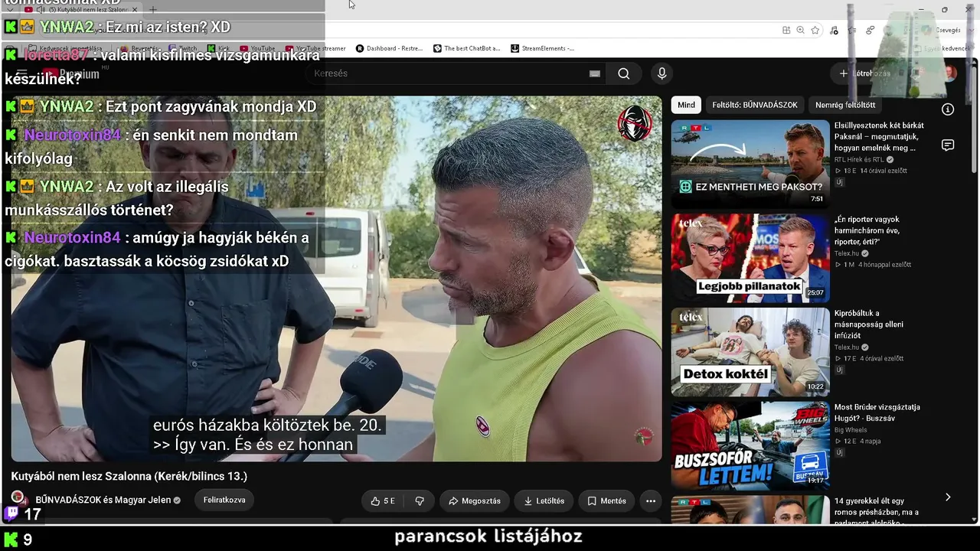This screenshot has width=980, height=551.
Task: Open the Legjobb pillanatok video thumbnail
Action: (x=750, y=258)
